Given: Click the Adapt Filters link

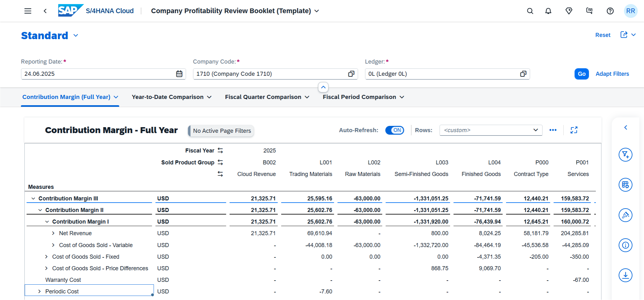Looking at the screenshot, I should pyautogui.click(x=612, y=74).
